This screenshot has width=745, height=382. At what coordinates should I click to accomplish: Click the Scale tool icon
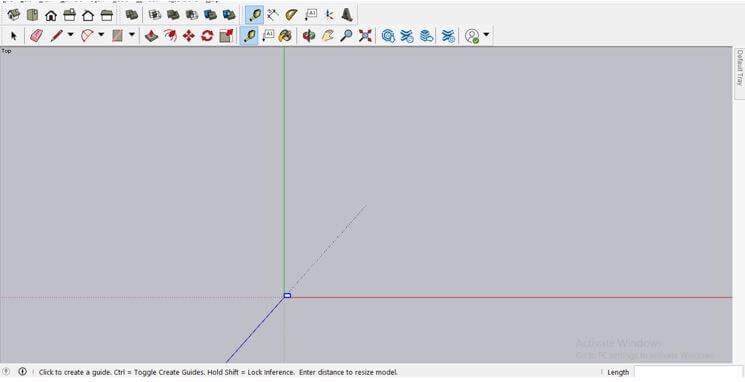point(227,36)
